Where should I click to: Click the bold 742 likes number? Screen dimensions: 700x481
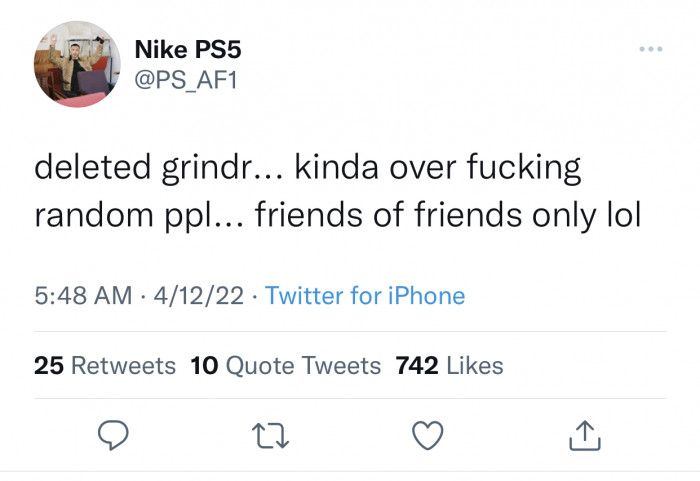(x=417, y=365)
